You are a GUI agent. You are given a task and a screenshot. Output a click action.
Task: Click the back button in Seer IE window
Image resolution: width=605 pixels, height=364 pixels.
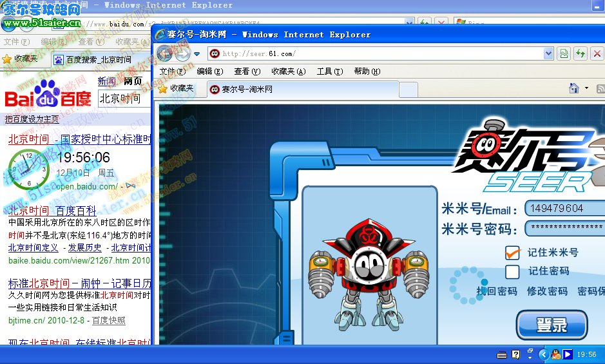pos(165,53)
